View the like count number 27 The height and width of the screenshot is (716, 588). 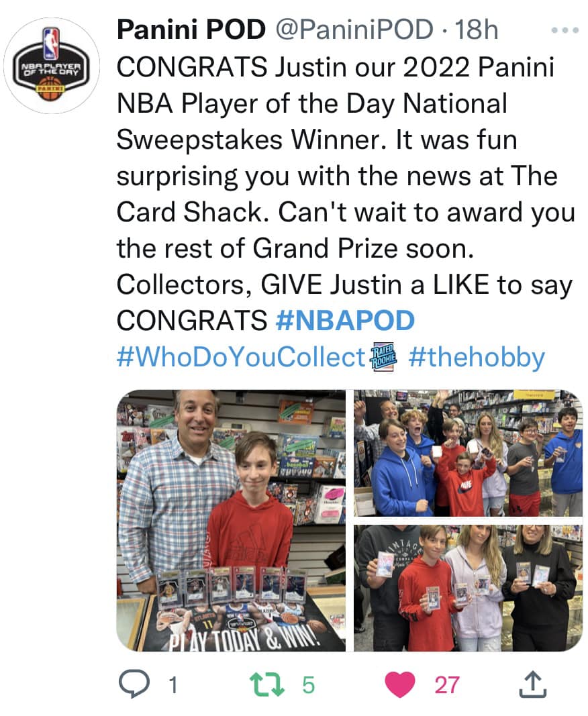coord(447,685)
